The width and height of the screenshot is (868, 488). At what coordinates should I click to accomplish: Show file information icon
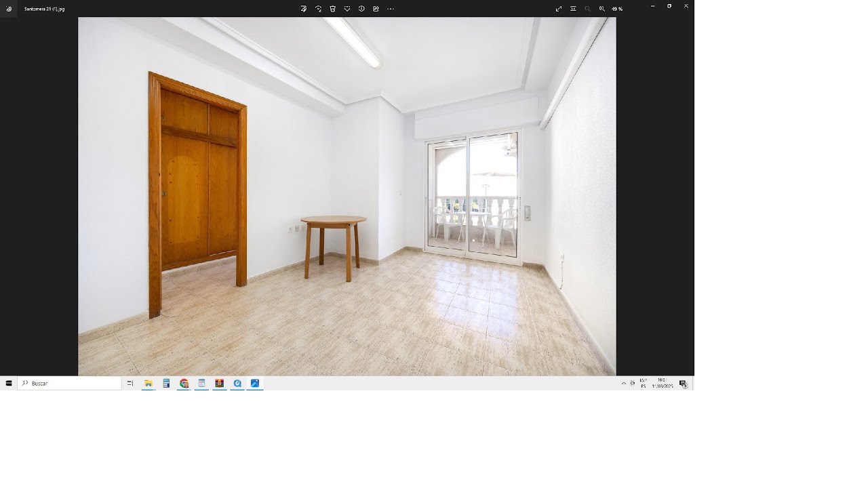tap(361, 9)
